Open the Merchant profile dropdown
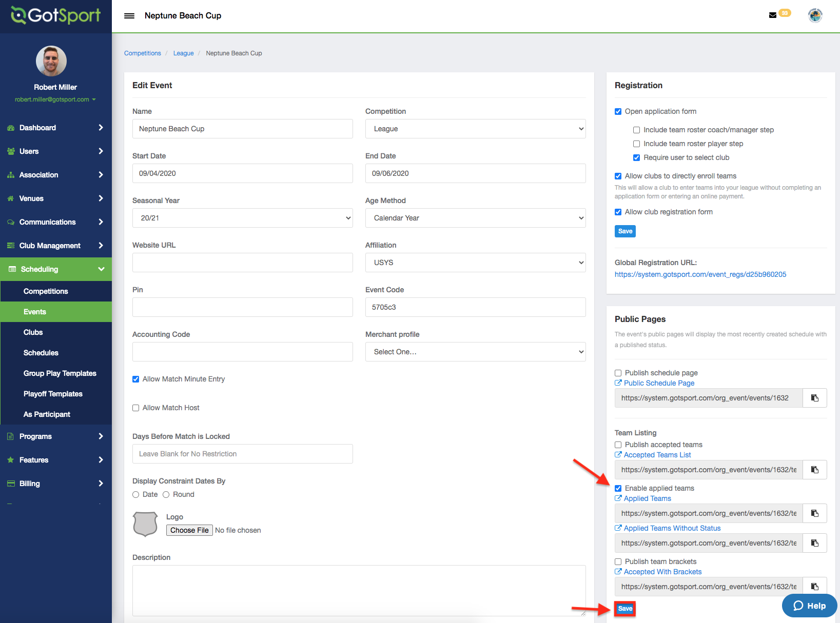 (475, 352)
